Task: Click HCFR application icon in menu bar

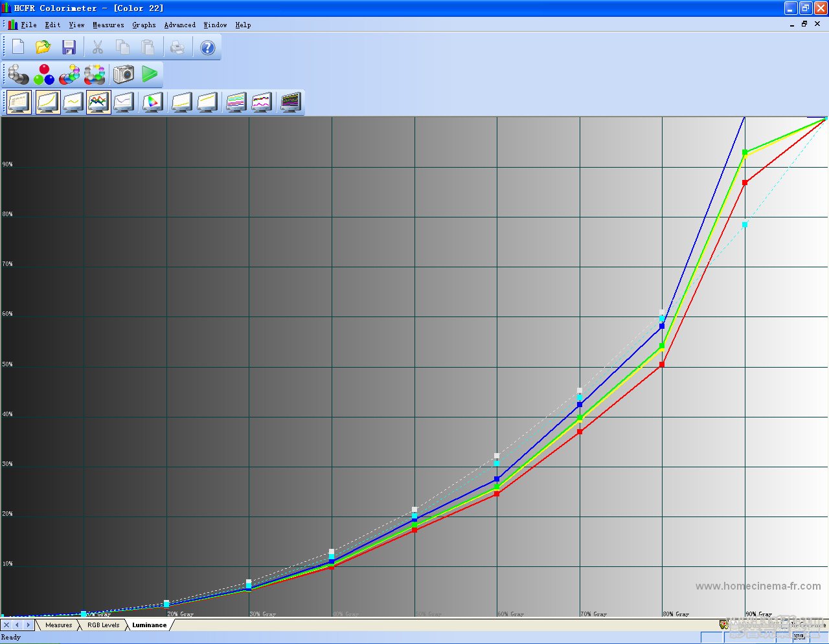Action: click(x=13, y=25)
